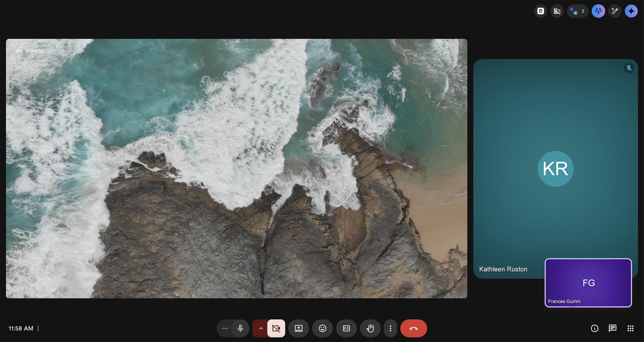Screen dimensions: 644x342
Task: Turn on closed captions
Action: [346, 328]
